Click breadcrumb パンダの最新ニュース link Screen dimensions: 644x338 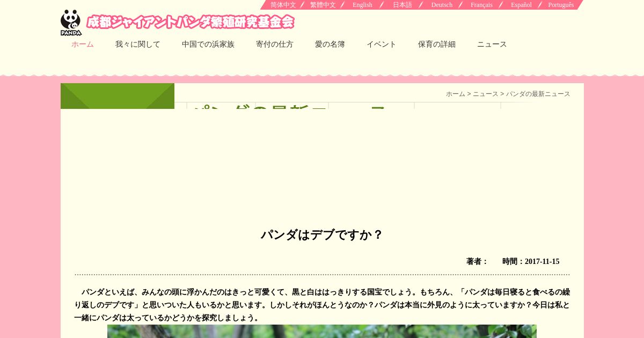click(x=538, y=94)
